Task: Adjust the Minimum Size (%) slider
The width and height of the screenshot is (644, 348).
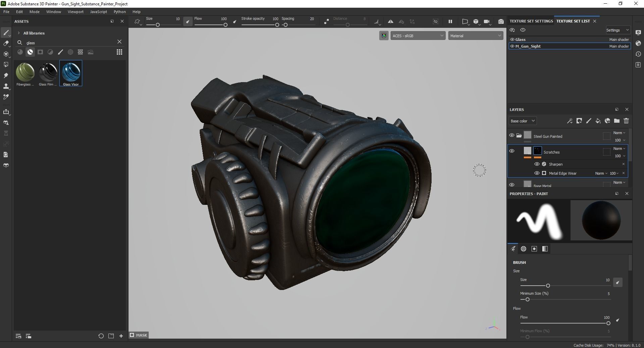Action: pyautogui.click(x=565, y=299)
